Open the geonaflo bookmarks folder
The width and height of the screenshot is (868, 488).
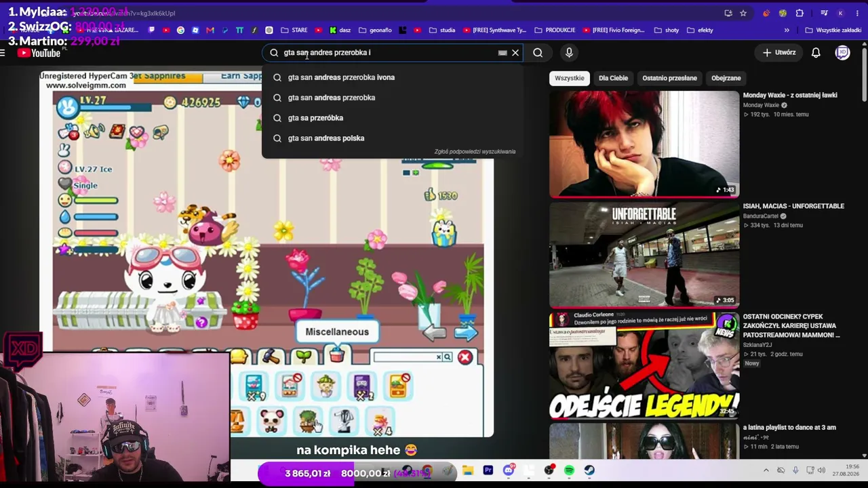click(x=375, y=30)
